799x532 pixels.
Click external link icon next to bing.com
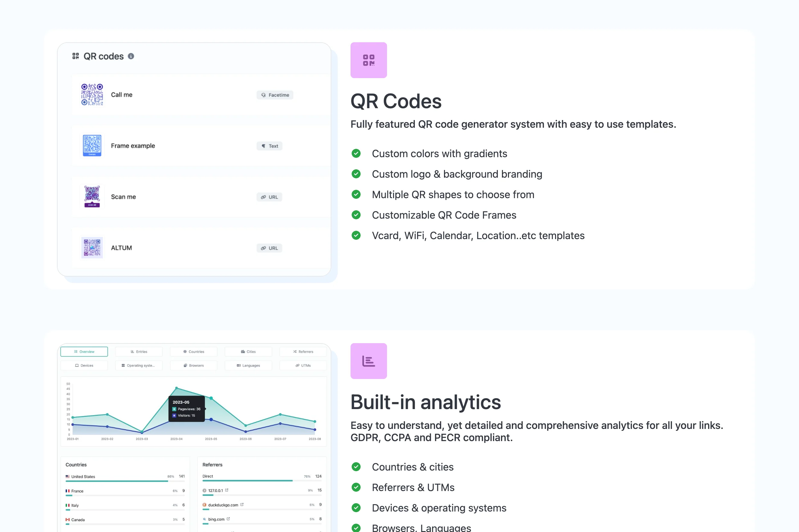coord(228,519)
